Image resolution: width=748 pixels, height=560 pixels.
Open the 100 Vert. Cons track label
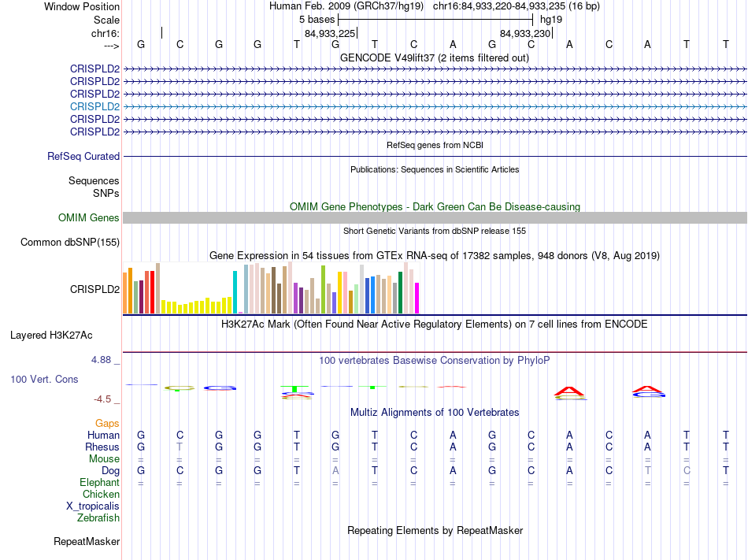(x=44, y=380)
